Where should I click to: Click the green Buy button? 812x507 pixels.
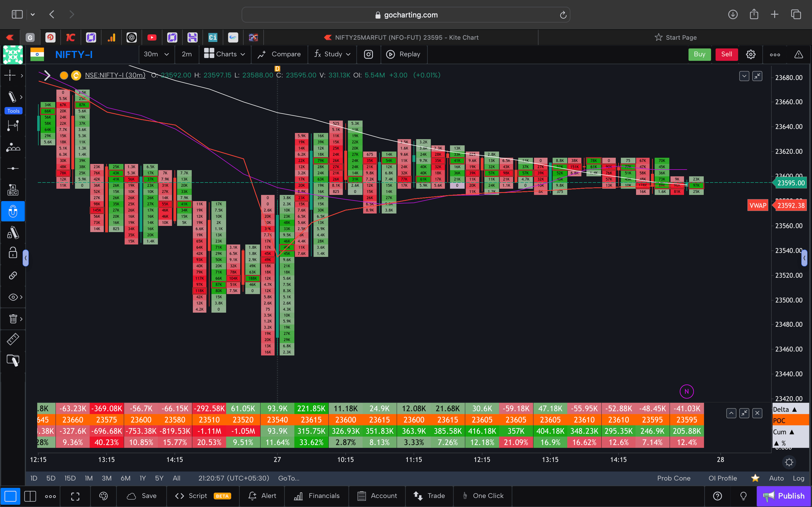pos(699,54)
